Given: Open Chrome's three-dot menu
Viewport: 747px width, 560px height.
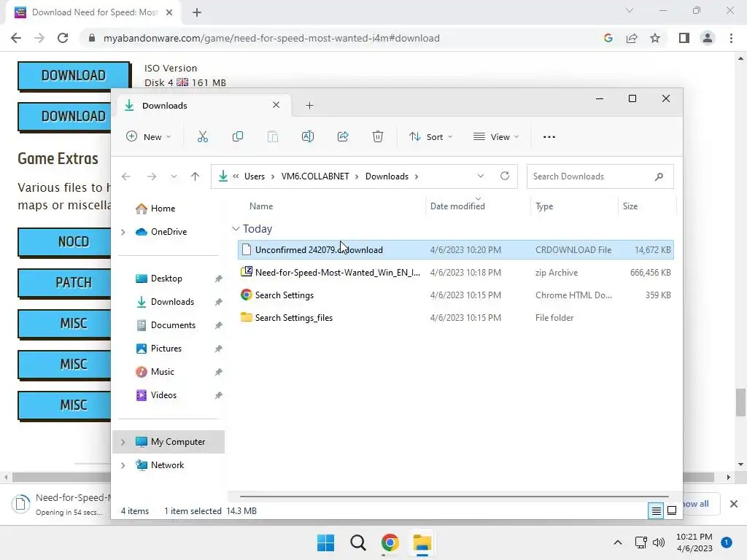Looking at the screenshot, I should point(731,38).
